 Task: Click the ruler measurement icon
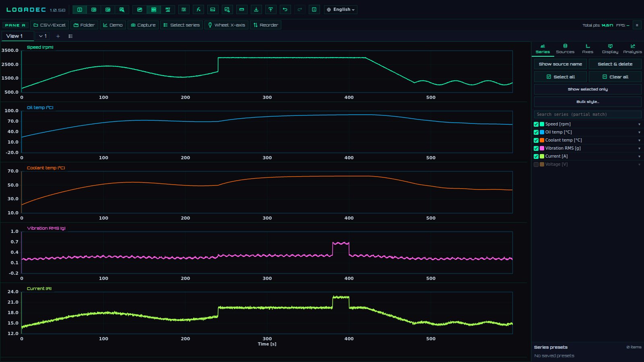click(x=242, y=10)
